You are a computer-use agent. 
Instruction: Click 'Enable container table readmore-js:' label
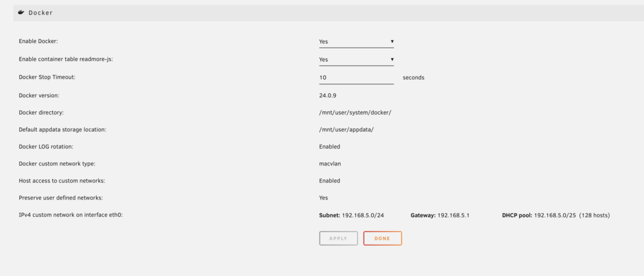pyautogui.click(x=66, y=59)
